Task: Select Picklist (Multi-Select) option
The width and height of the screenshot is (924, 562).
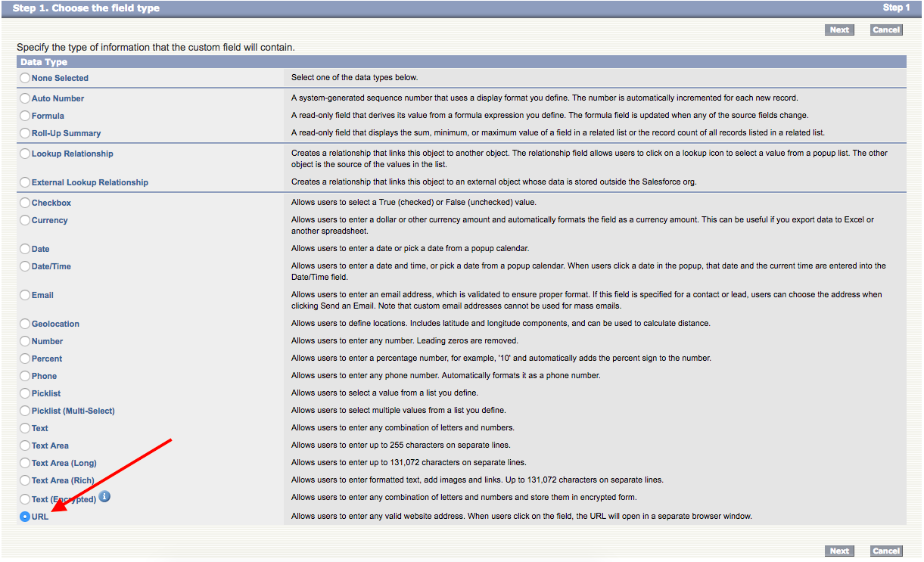Action: 26,411
